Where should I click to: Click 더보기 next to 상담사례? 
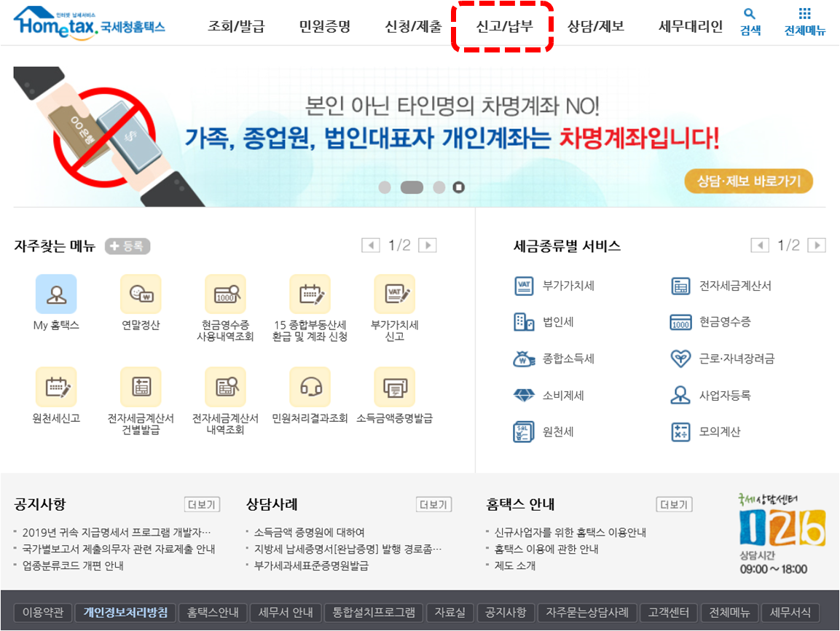point(434,505)
